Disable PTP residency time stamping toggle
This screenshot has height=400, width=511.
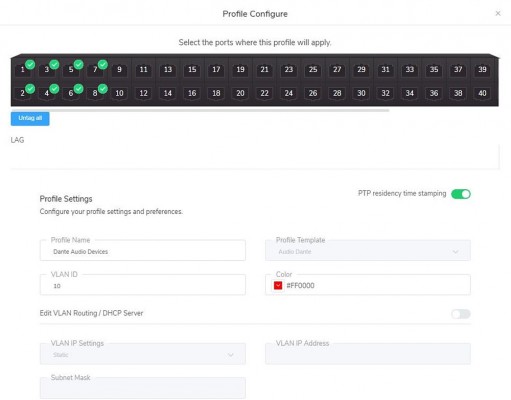[461, 194]
